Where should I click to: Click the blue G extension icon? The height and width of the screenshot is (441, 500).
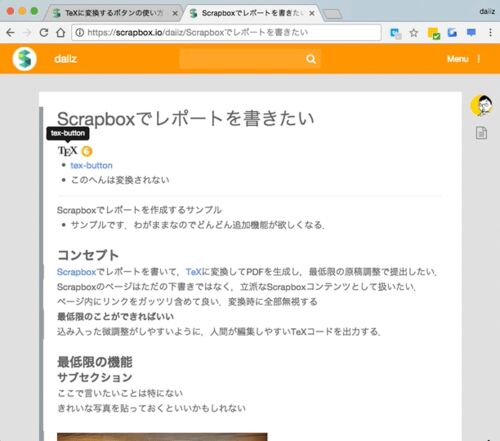tap(452, 33)
